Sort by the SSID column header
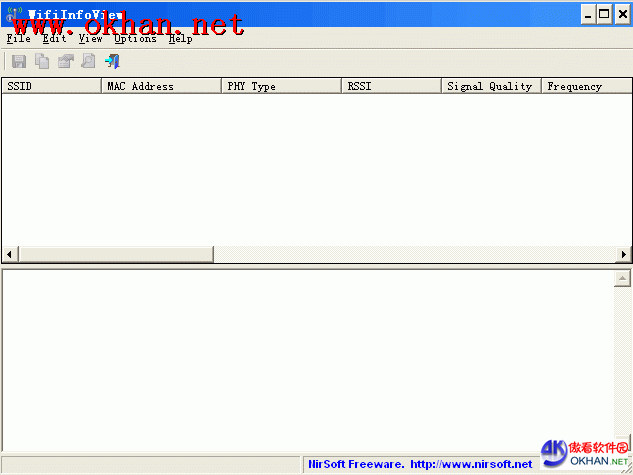 pyautogui.click(x=52, y=86)
